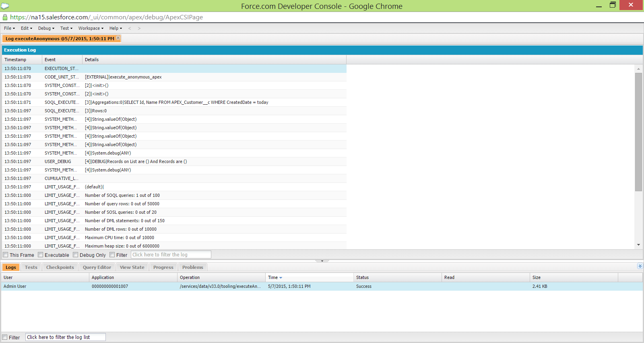Click the 'filter the log list' input field
Screen dimensions: 644x343
coord(66,337)
